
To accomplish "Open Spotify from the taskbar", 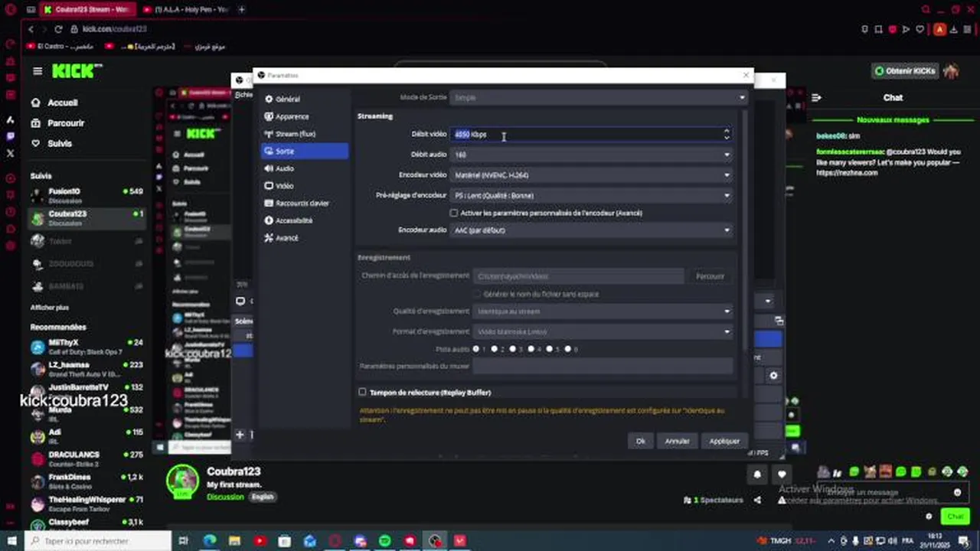I will pos(385,541).
